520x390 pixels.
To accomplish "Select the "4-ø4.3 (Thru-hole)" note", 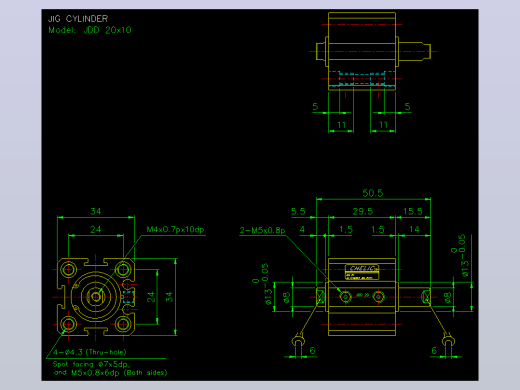I will (90, 352).
